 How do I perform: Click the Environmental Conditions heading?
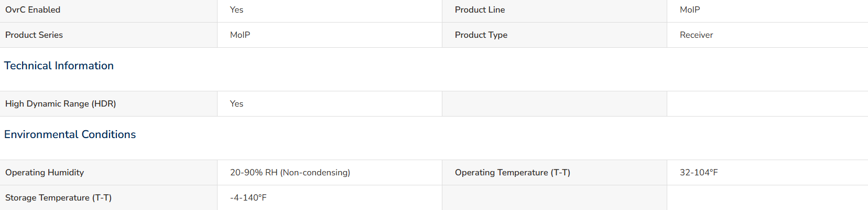coord(70,134)
